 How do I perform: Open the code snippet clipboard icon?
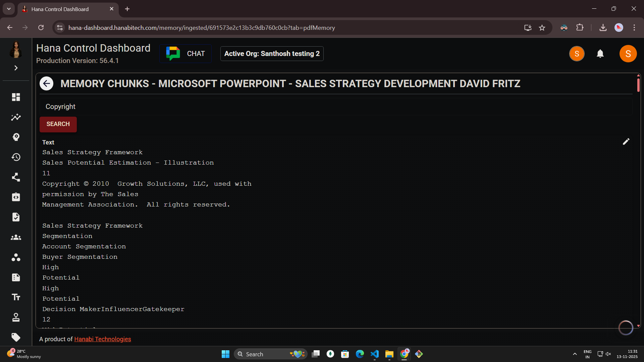pyautogui.click(x=16, y=197)
